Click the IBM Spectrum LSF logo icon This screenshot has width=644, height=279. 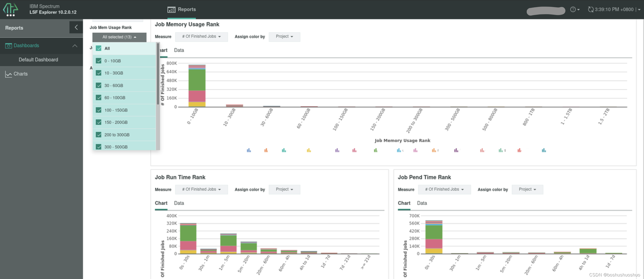tap(10, 9)
